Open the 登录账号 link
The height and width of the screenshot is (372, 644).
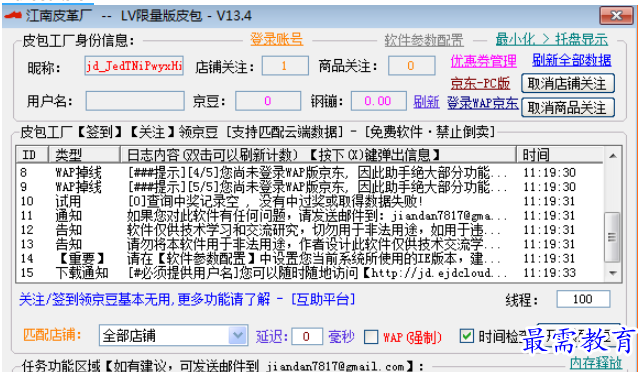click(x=276, y=39)
